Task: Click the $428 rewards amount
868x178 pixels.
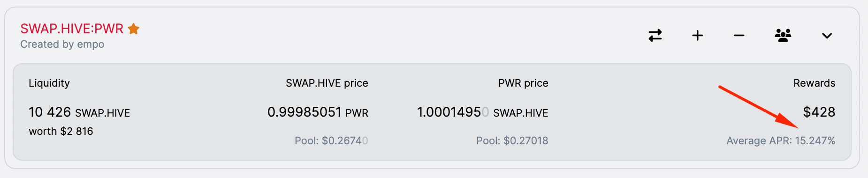Action: click(x=819, y=112)
